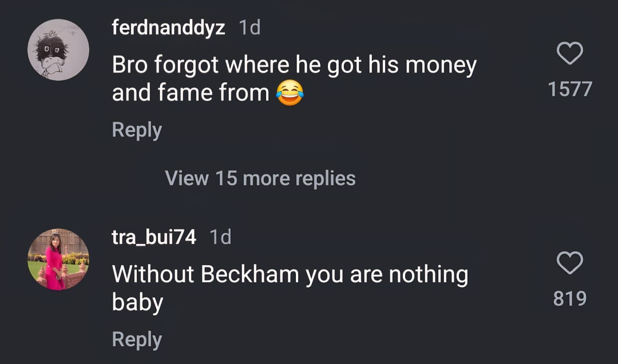This screenshot has height=364, width=618.
Task: Expand View 15 more replies
Action: click(260, 178)
